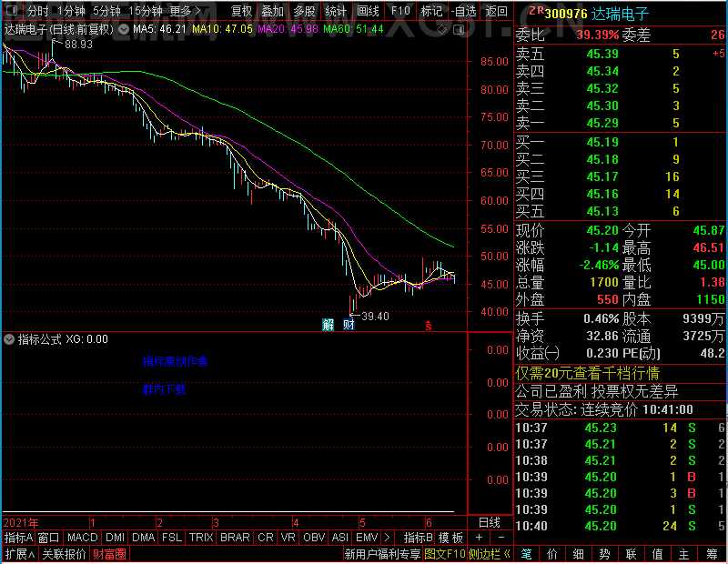Image resolution: width=728 pixels, height=564 pixels.
Task: Switch sidebar to the 细 detail tab
Action: (x=578, y=554)
